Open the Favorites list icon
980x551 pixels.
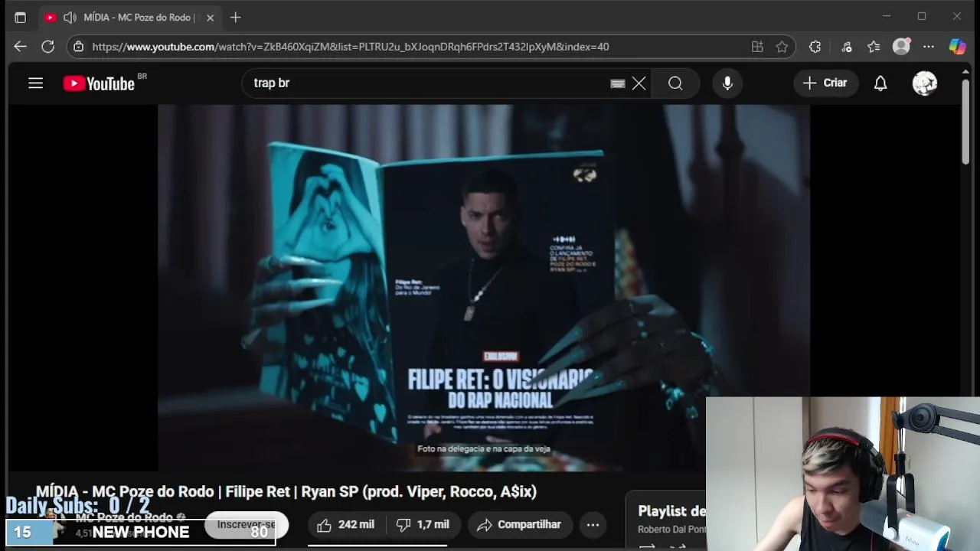click(874, 47)
